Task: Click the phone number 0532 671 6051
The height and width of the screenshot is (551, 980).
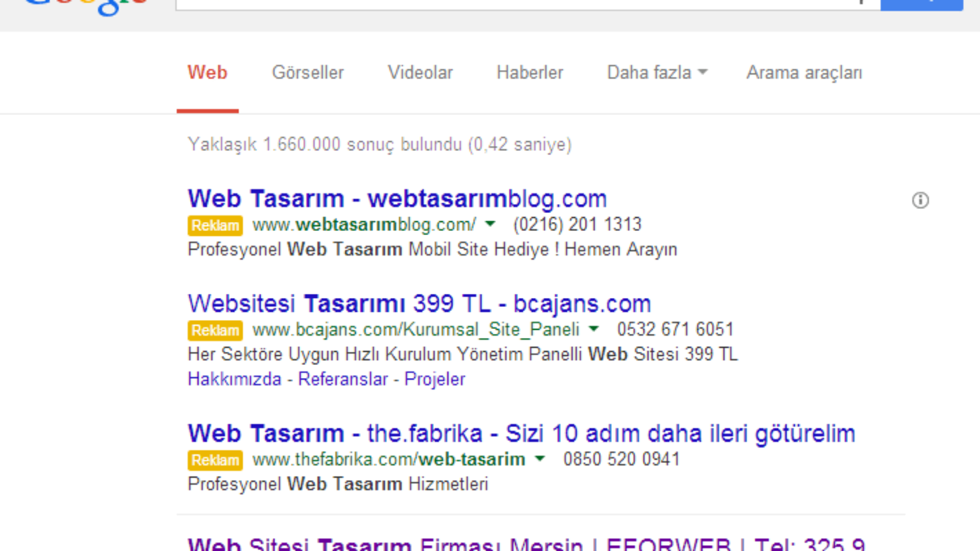Action: pos(675,330)
